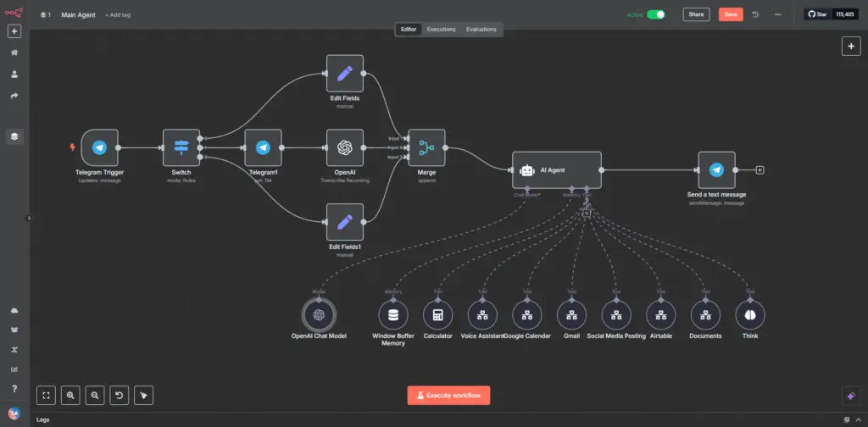
Task: Toggle the Active workflow switch
Action: click(656, 14)
